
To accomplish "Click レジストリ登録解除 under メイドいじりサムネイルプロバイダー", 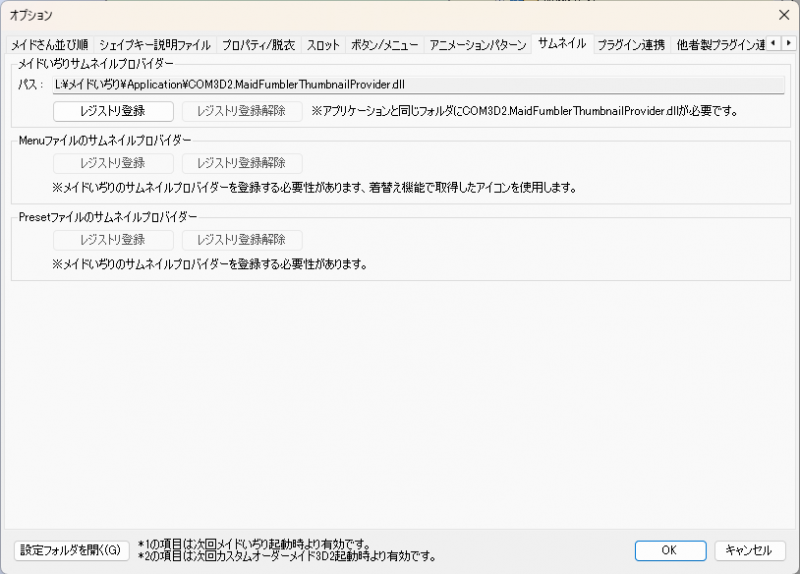I will tap(242, 111).
